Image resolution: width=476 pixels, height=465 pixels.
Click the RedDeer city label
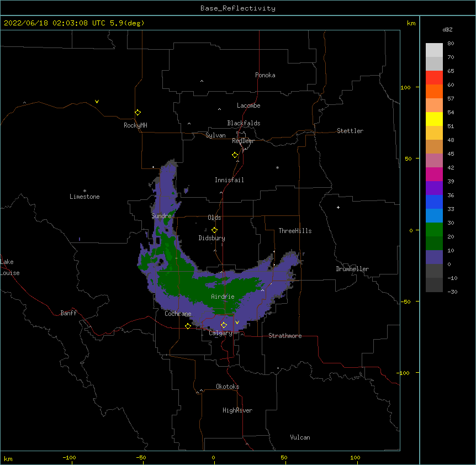tap(244, 141)
